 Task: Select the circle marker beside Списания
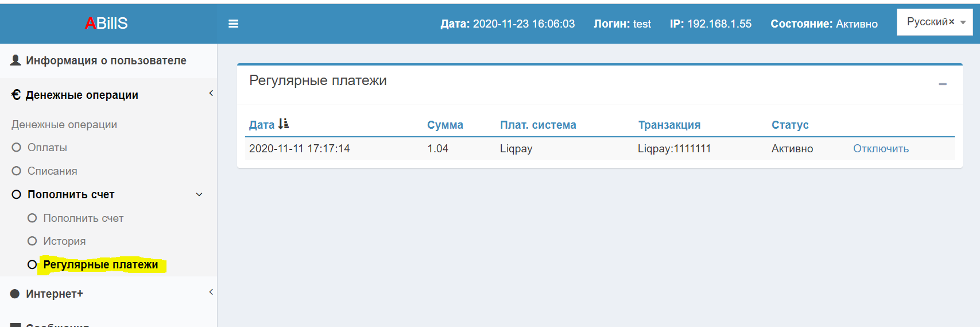(x=16, y=171)
